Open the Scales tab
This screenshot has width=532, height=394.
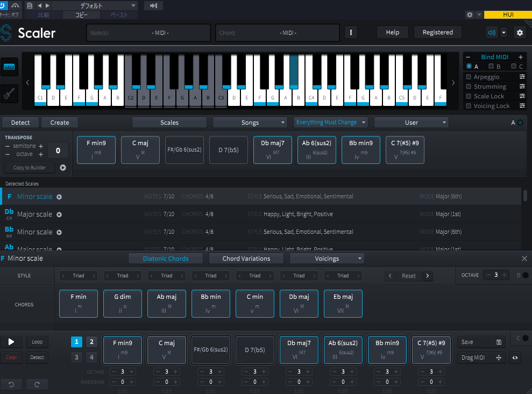point(169,123)
